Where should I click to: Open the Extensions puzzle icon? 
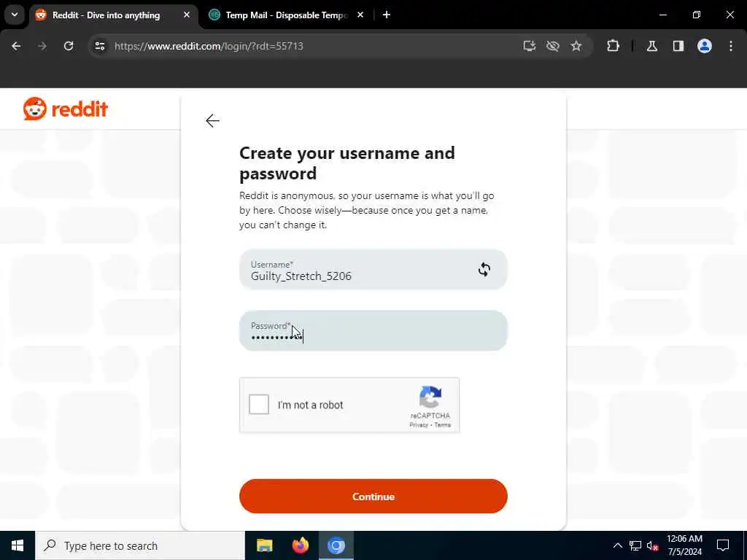(x=613, y=46)
